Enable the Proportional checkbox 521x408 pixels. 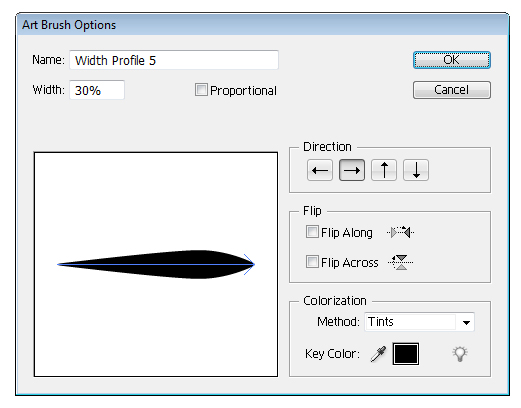pos(201,90)
